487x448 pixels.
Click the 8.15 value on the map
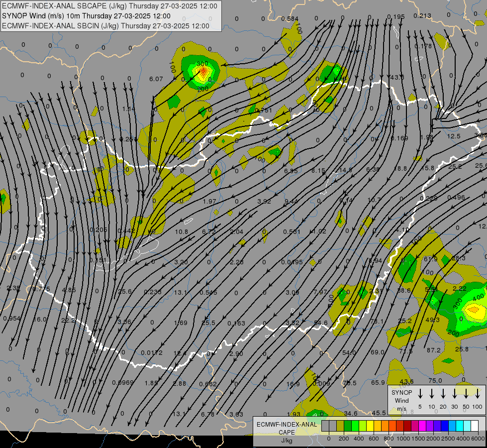click(318, 170)
